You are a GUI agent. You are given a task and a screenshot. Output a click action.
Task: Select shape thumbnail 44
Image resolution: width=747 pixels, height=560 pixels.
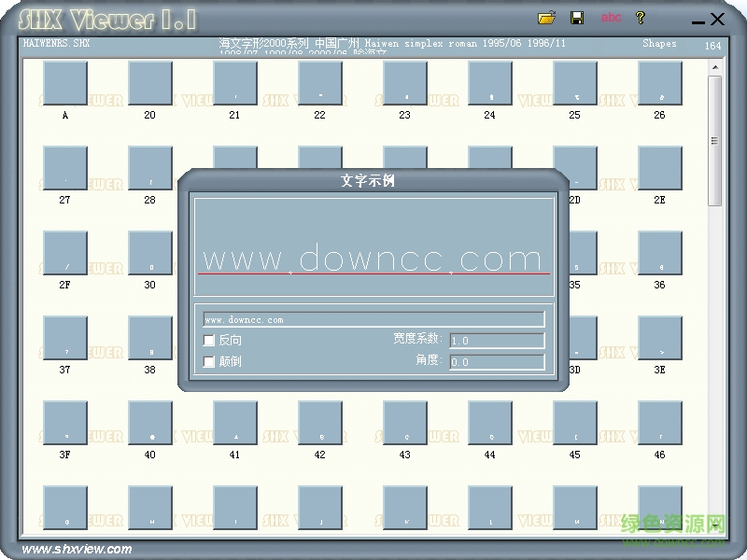489,423
